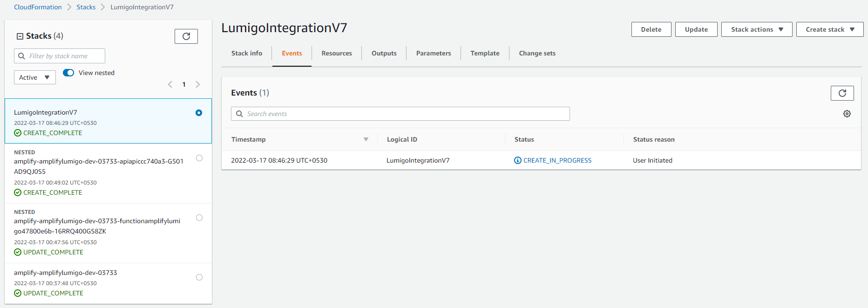
Task: Toggle View nested switch
Action: [68, 73]
